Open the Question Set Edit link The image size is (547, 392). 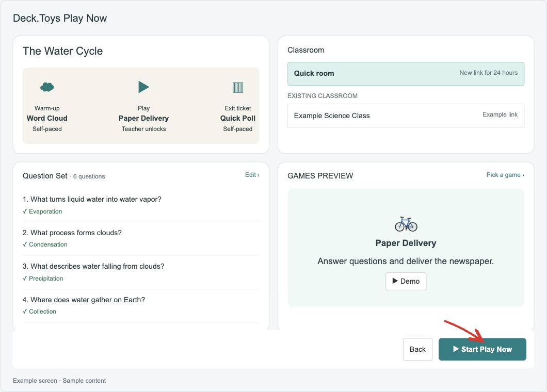252,175
